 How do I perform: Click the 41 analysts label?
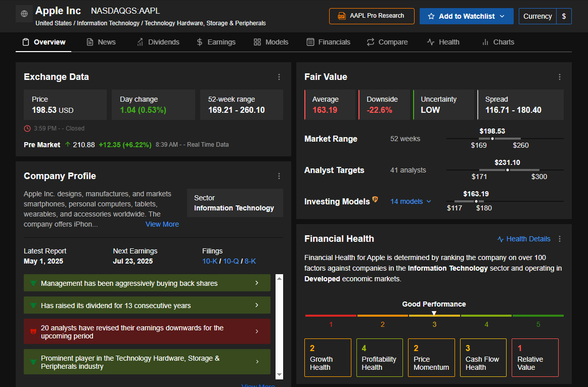click(x=408, y=170)
